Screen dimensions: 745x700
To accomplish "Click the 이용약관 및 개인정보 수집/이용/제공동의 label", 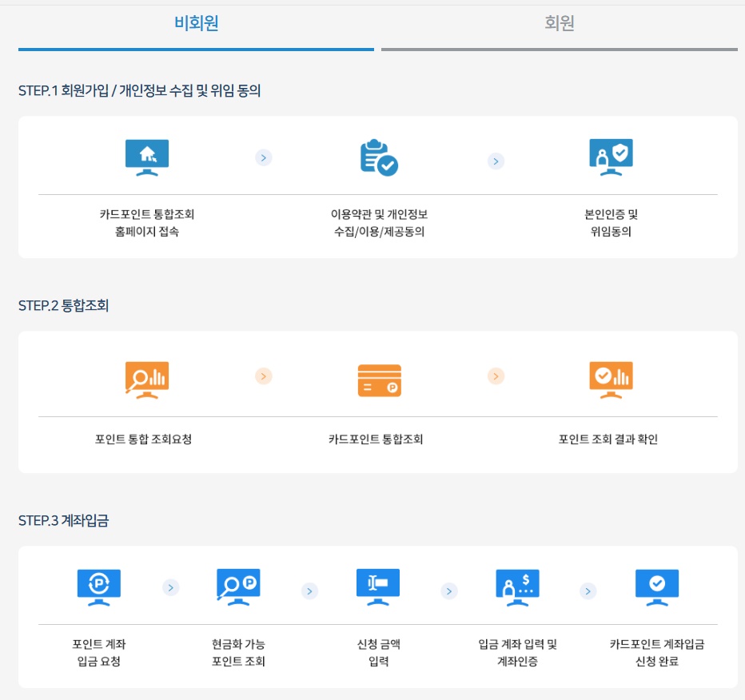I will click(379, 223).
